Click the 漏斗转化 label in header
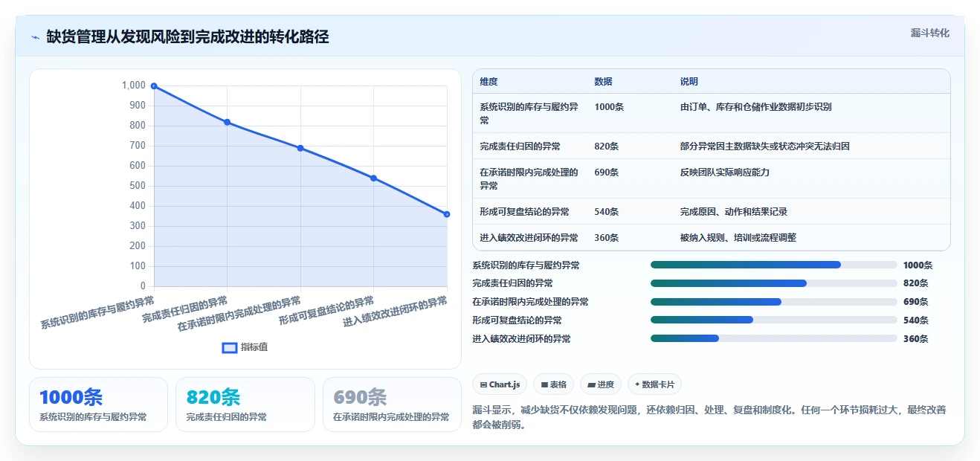This screenshot has height=461, width=980. coord(929,33)
